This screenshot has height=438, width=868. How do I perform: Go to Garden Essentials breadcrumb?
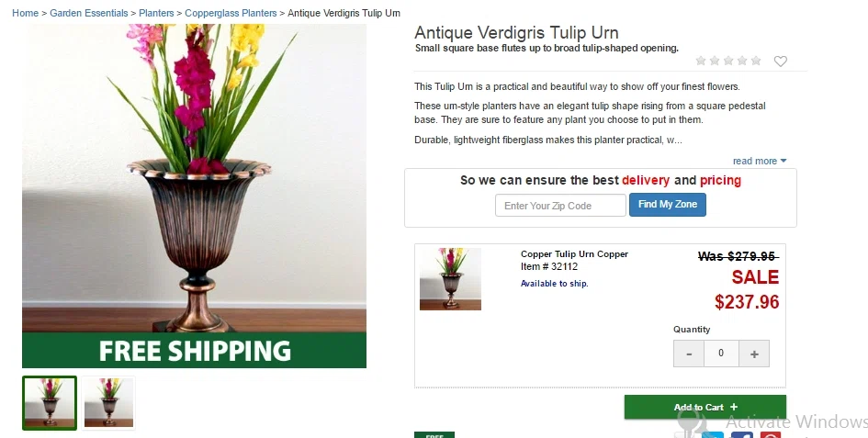(88, 13)
